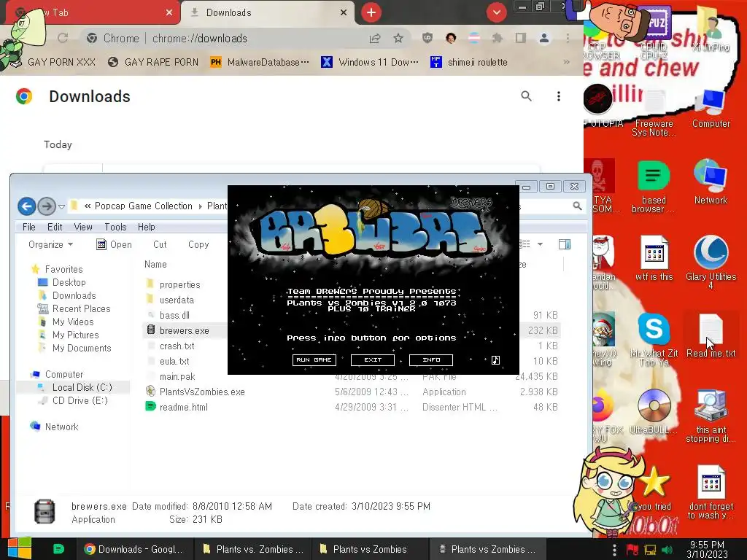The width and height of the screenshot is (747, 560).
Task: Toggle the Chrome side panel icon
Action: pyautogui.click(x=520, y=38)
